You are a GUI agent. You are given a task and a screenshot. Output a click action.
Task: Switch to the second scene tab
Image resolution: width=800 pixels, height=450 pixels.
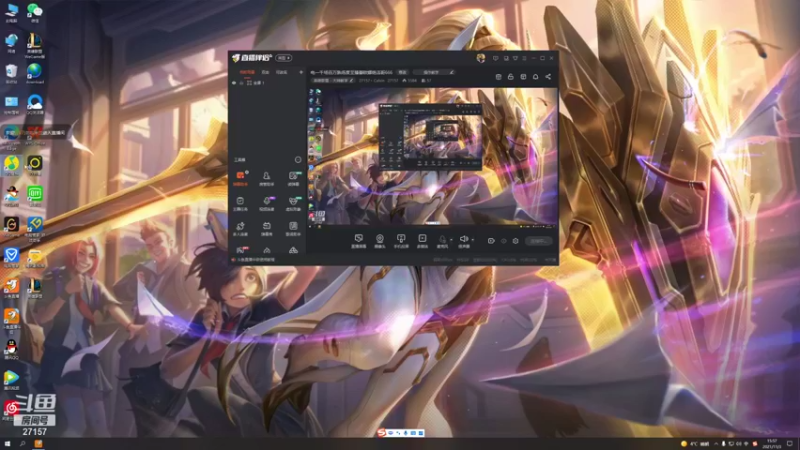pos(265,72)
